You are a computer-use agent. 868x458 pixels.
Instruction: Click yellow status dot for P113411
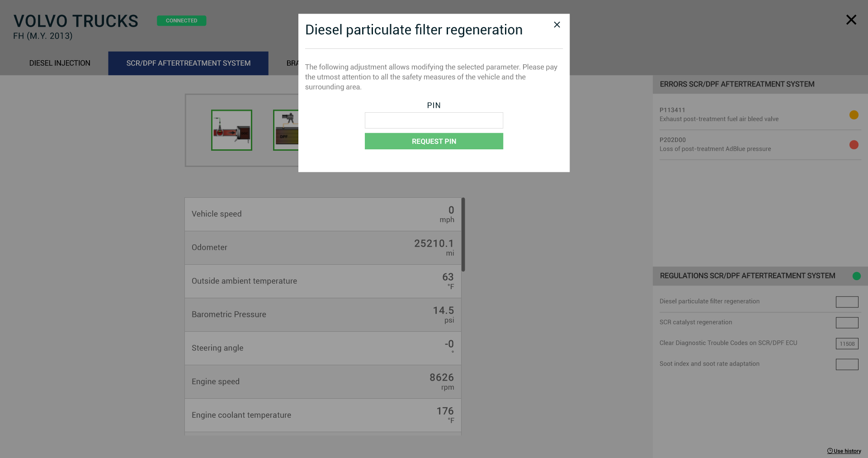tap(854, 115)
